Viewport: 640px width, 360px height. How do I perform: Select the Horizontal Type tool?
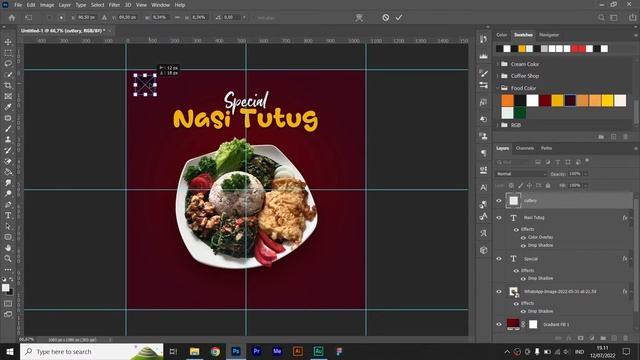[8, 216]
